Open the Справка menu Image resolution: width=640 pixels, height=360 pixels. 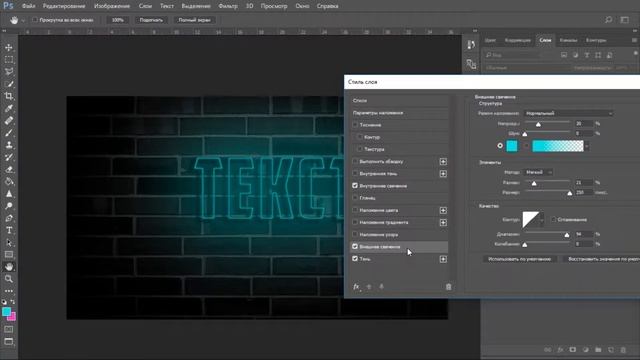[327, 6]
